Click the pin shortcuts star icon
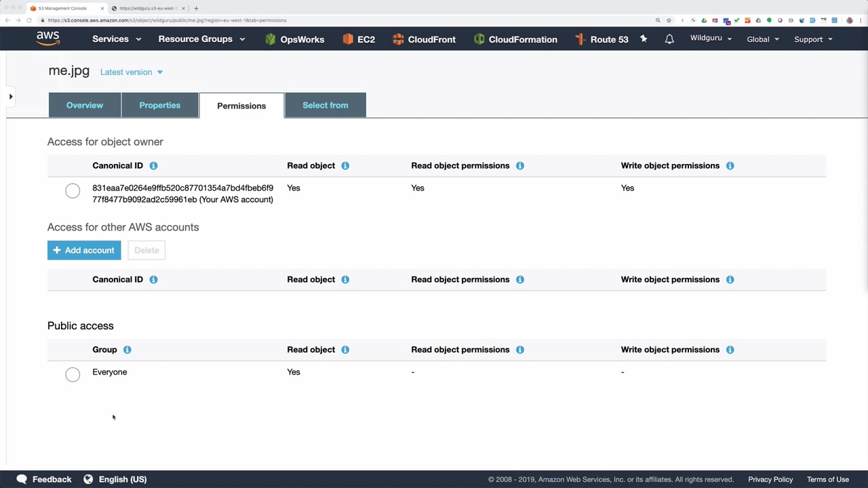The width and height of the screenshot is (868, 488). (x=644, y=39)
